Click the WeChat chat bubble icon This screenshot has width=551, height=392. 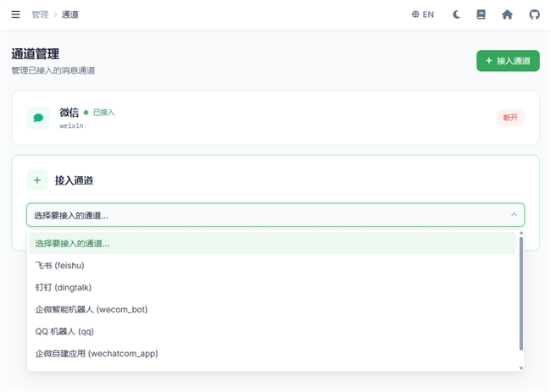(38, 118)
